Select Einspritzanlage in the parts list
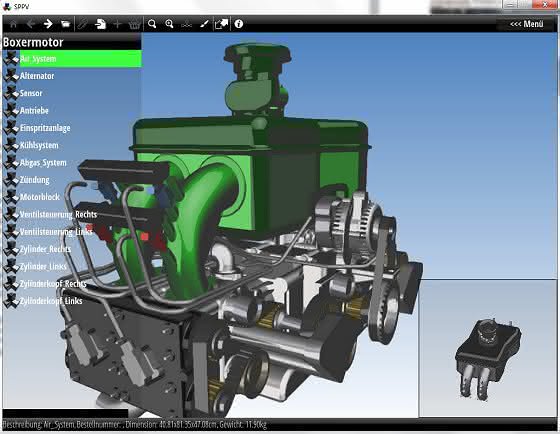Viewport: 560px width, 434px height. tap(45, 128)
